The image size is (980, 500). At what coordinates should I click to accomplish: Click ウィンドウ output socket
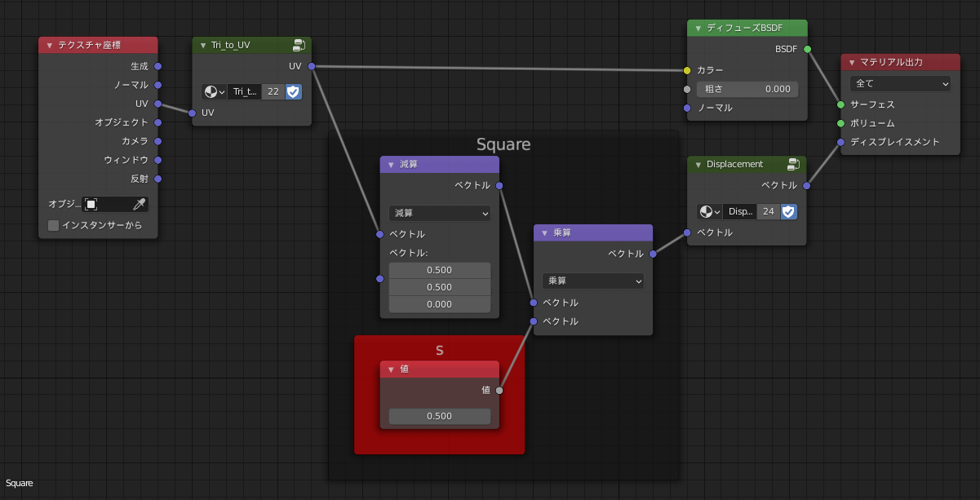[158, 160]
